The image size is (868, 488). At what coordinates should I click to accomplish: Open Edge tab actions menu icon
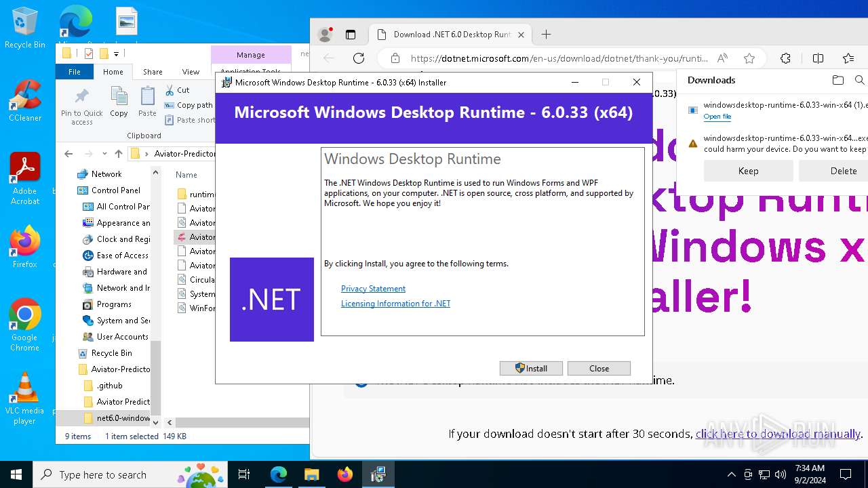pos(351,35)
